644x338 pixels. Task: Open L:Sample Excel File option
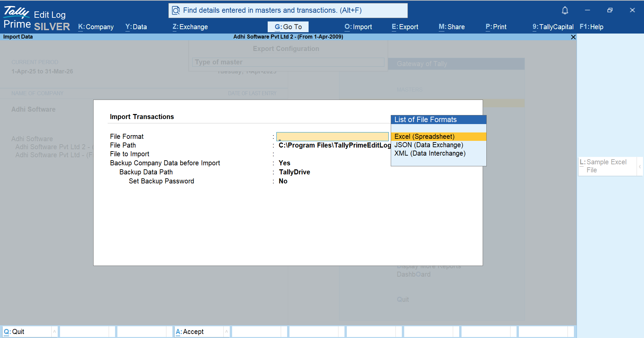click(606, 166)
